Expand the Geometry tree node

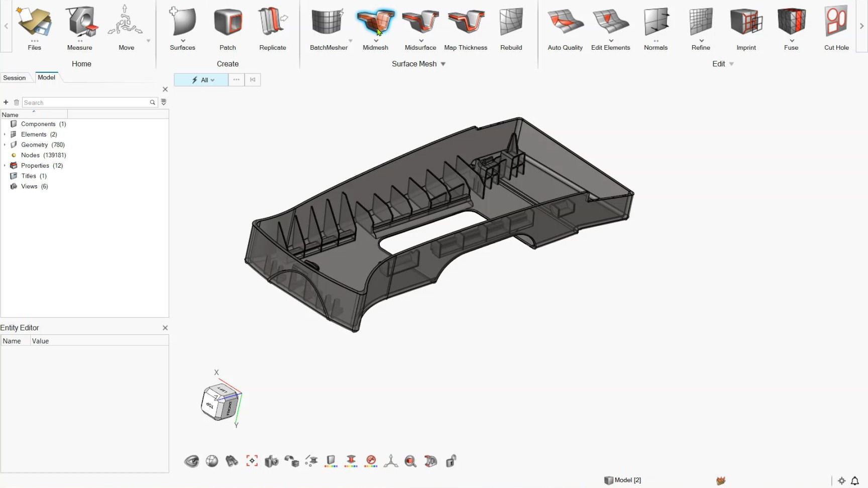point(5,145)
